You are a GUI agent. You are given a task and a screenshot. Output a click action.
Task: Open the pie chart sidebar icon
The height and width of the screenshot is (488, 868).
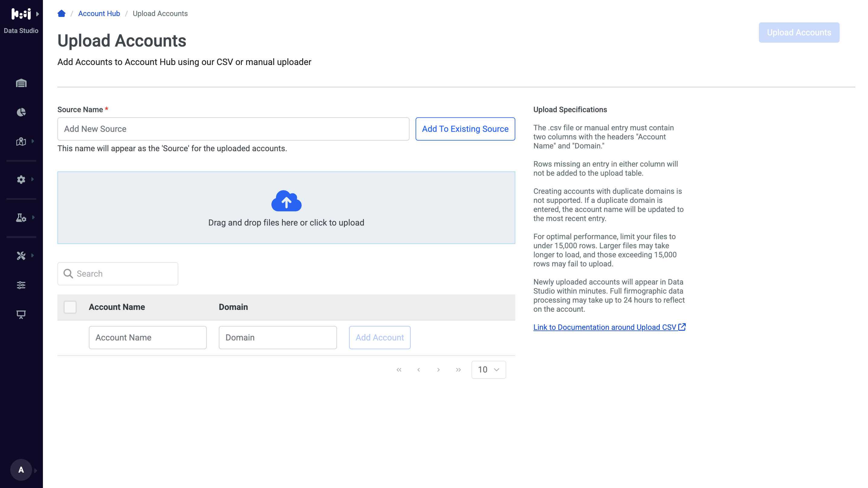tap(21, 112)
